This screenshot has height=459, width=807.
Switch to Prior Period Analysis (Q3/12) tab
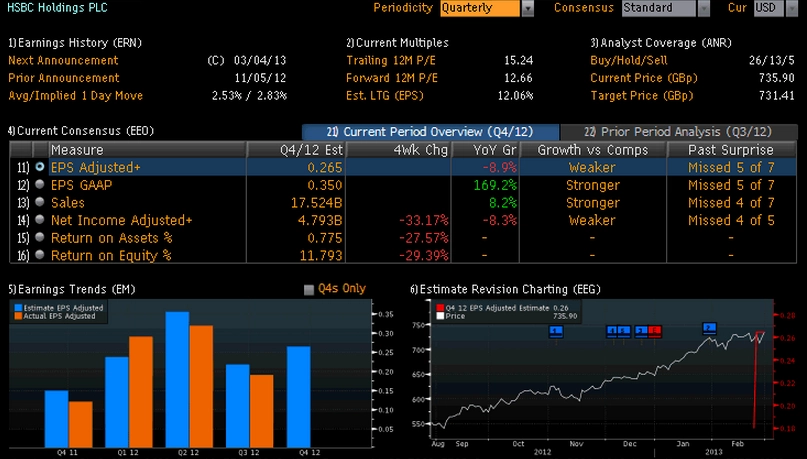pyautogui.click(x=678, y=132)
